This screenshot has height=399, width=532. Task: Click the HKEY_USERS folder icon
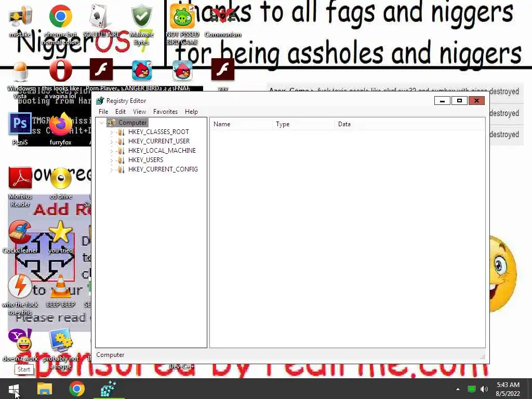click(121, 160)
